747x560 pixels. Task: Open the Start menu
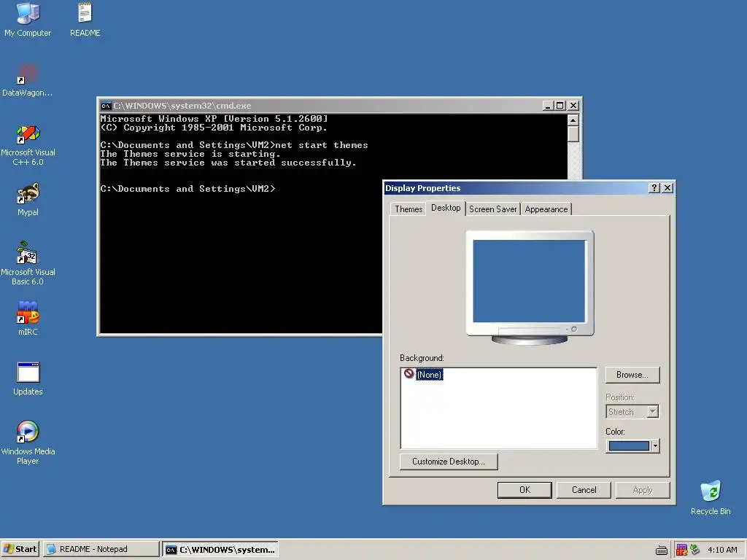tap(20, 549)
